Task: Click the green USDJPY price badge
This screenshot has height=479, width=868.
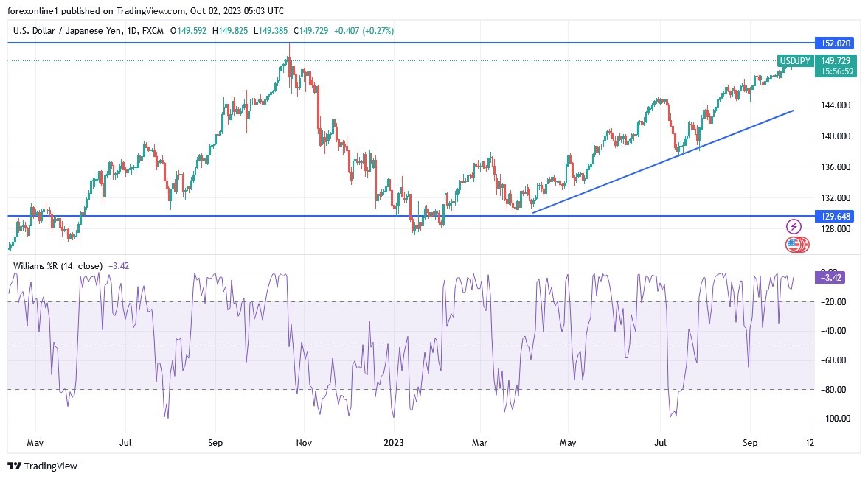Action: 795,61
